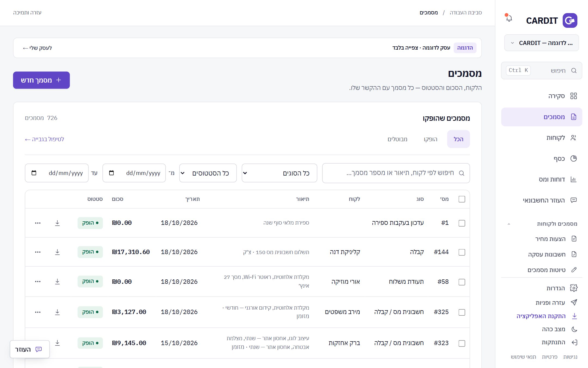
Task: Check the checkbox for document #325
Action: pyautogui.click(x=462, y=312)
